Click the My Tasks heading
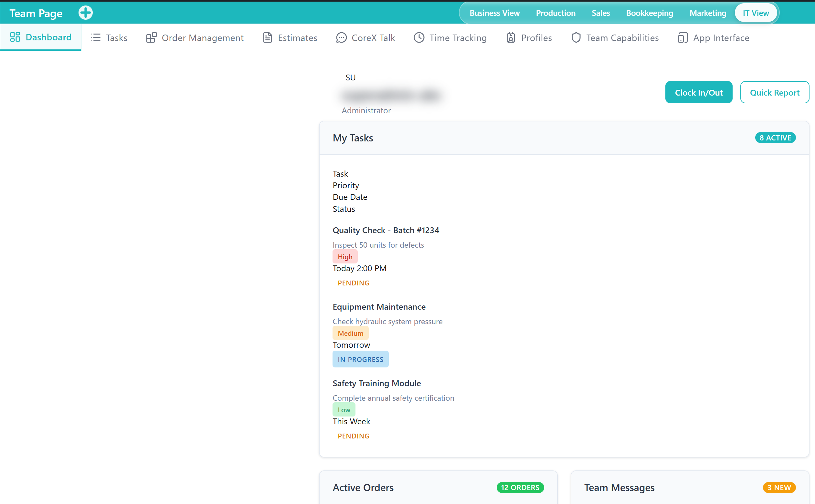 353,138
